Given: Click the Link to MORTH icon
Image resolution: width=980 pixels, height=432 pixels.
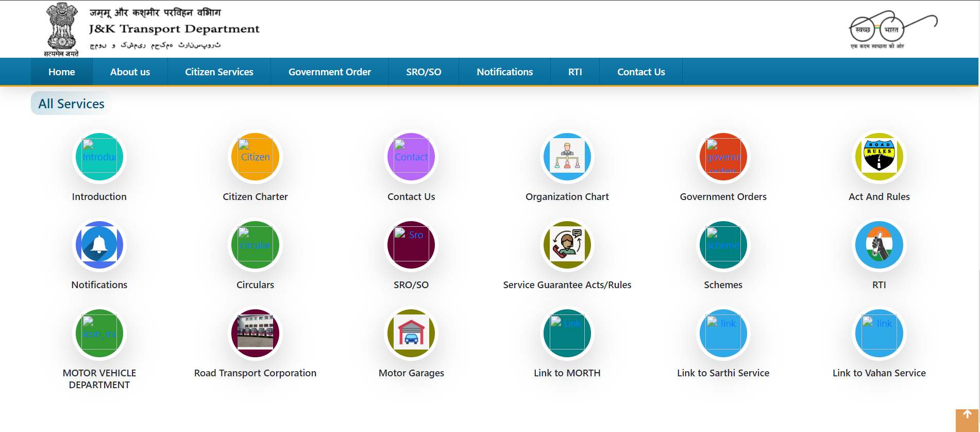Looking at the screenshot, I should pyautogui.click(x=567, y=333).
